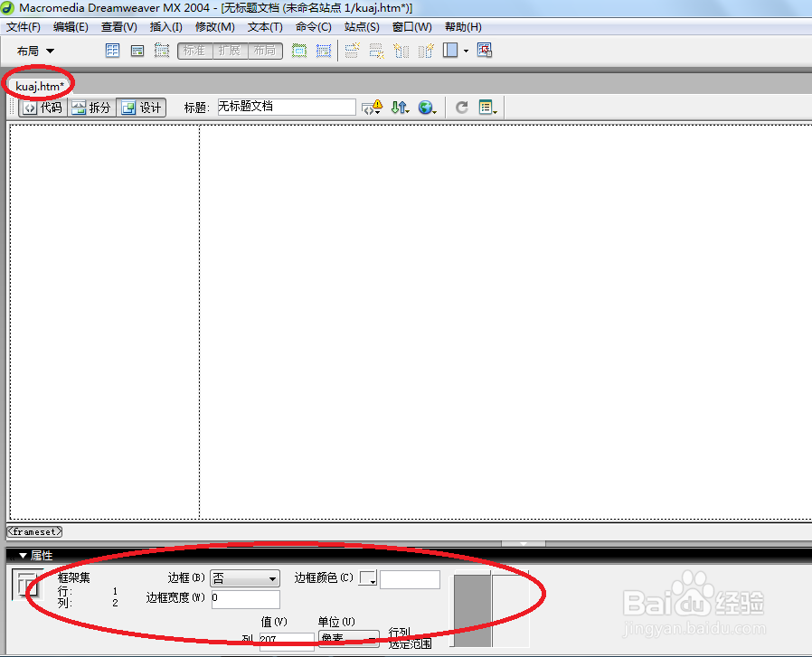Click the 标题 title text field

pyautogui.click(x=287, y=107)
